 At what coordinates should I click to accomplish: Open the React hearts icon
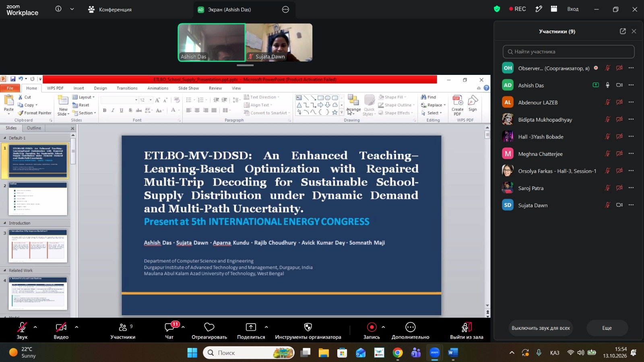pos(209,327)
